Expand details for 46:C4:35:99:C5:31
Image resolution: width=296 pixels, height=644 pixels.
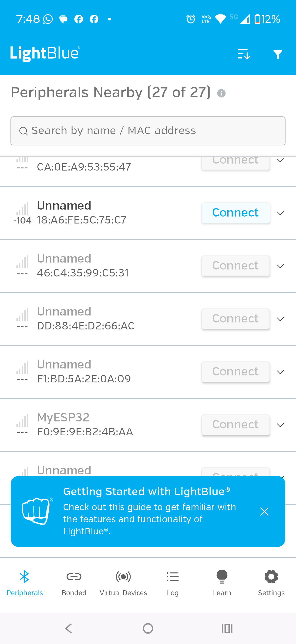click(280, 266)
